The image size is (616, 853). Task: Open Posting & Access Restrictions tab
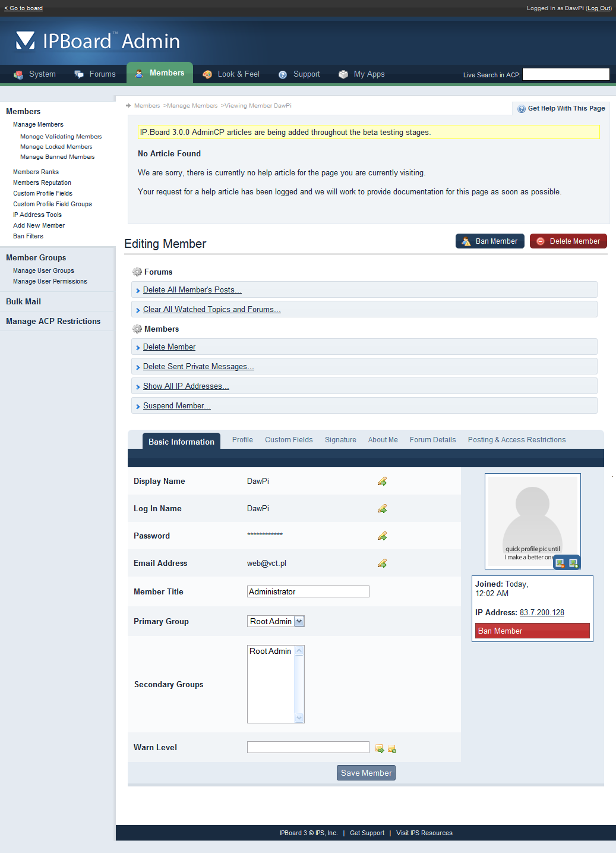point(516,440)
